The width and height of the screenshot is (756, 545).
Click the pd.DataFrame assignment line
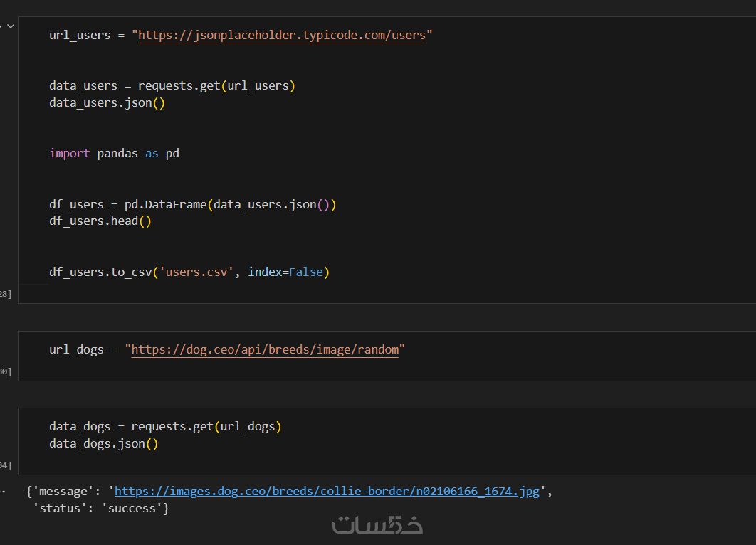point(192,204)
